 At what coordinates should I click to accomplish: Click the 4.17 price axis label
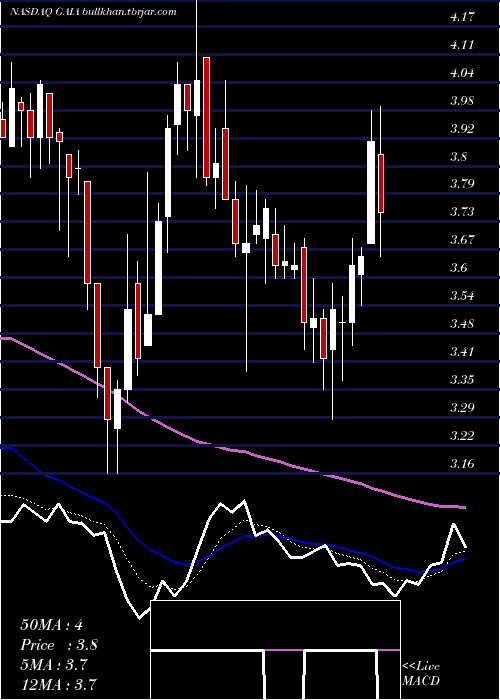pos(462,17)
